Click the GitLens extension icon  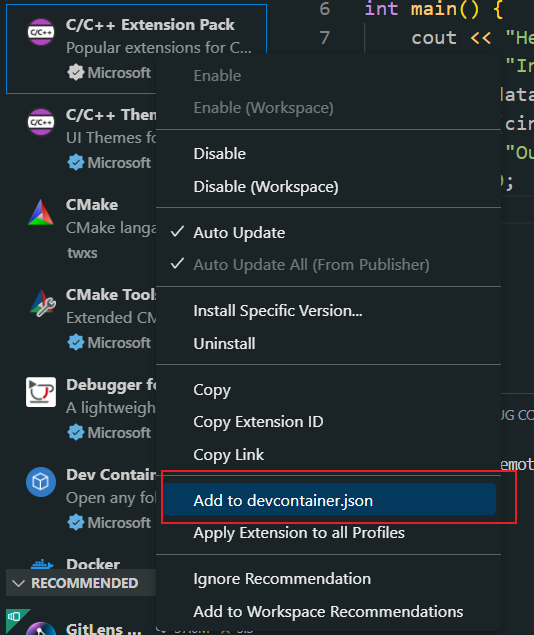click(x=41, y=629)
